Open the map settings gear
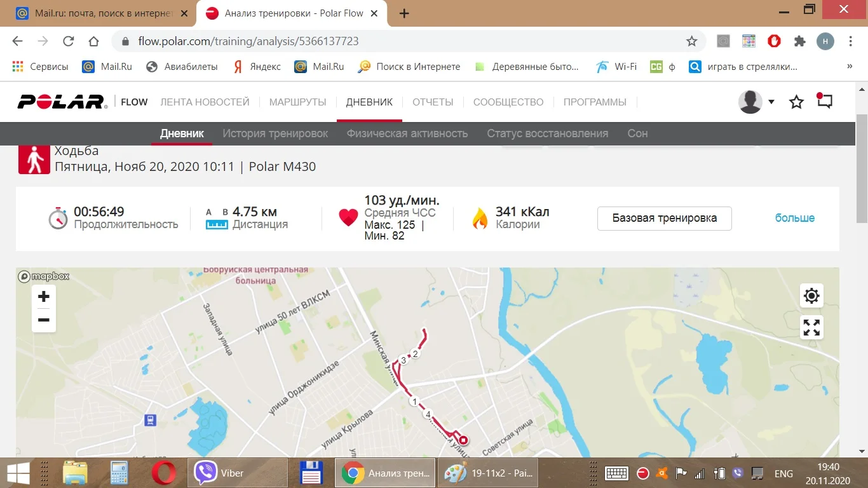868x488 pixels. coord(811,295)
